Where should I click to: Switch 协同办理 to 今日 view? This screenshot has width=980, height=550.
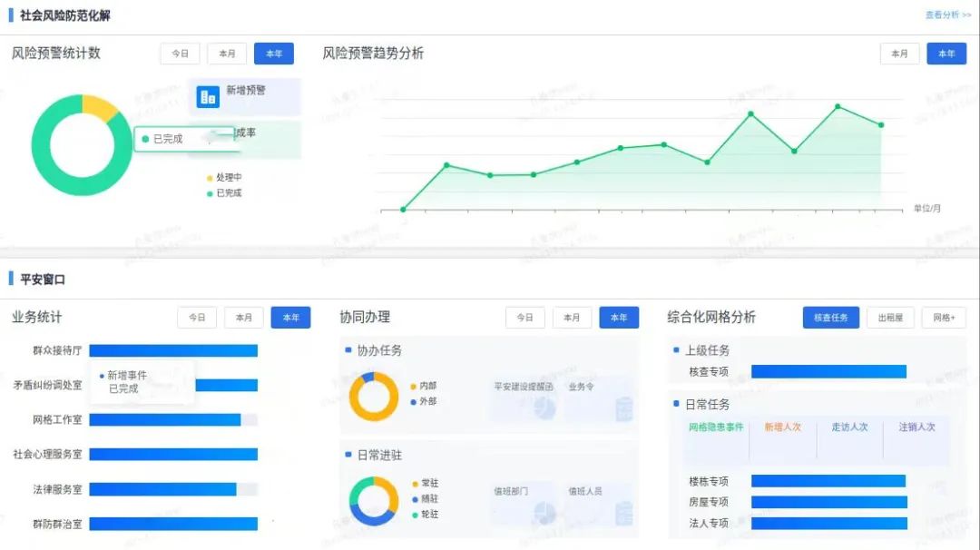[x=524, y=318]
